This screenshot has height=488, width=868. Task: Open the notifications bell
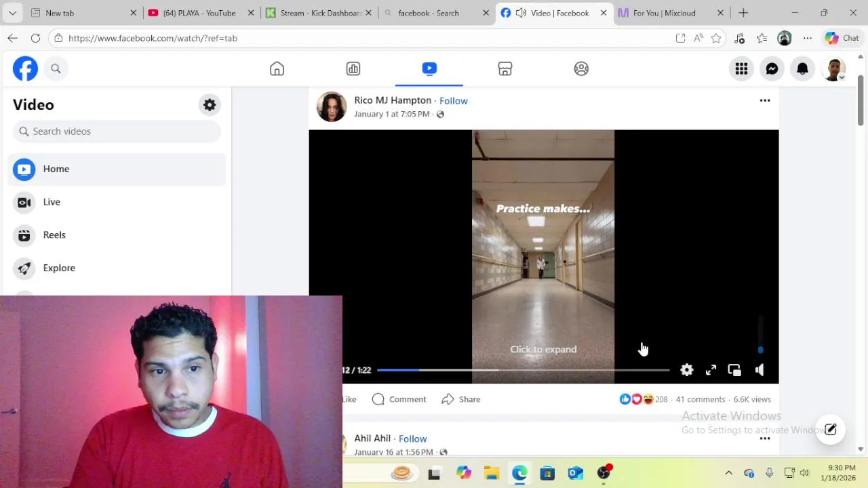tap(802, 68)
